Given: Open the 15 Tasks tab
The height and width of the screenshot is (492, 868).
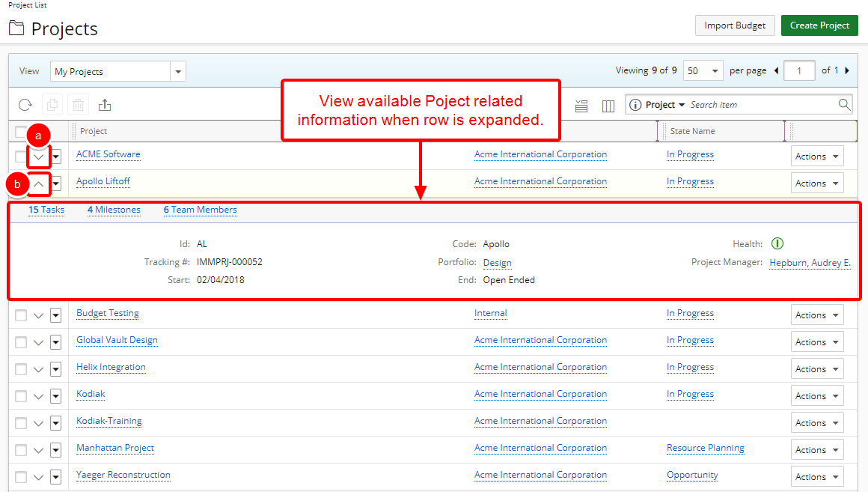Looking at the screenshot, I should tap(46, 210).
